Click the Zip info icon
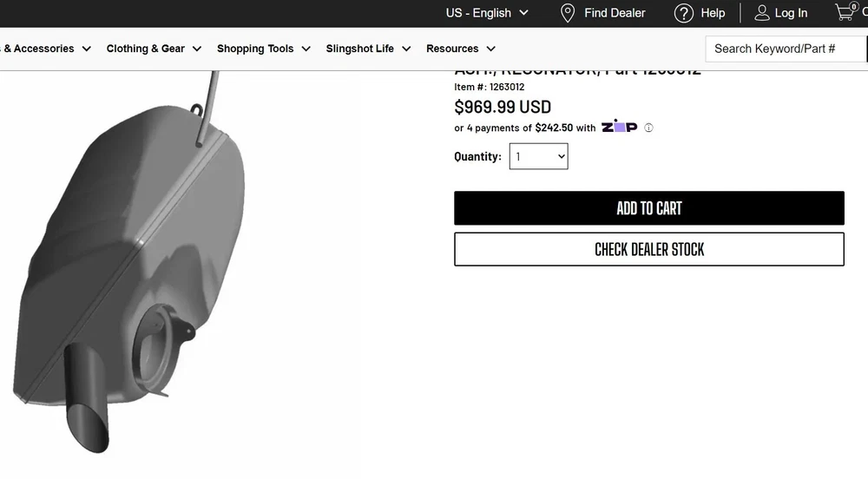868x479 pixels. (x=648, y=128)
